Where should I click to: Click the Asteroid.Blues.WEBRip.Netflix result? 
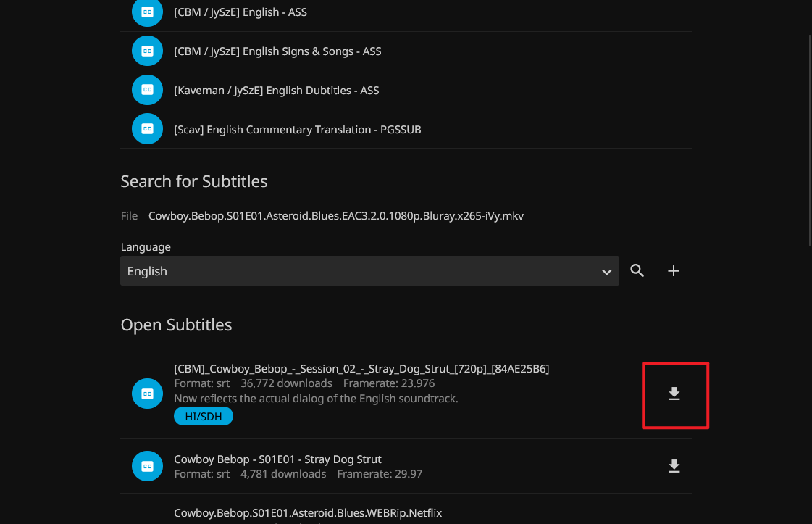(307, 513)
